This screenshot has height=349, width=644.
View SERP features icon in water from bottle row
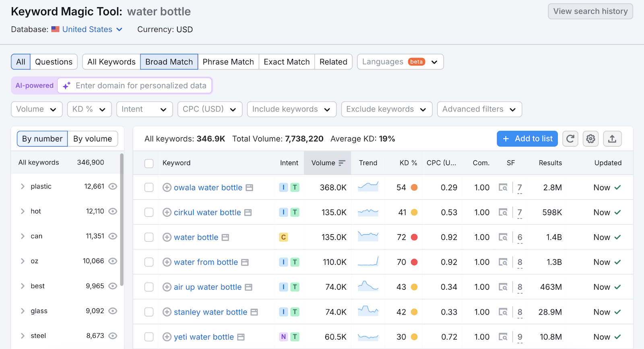point(503,262)
